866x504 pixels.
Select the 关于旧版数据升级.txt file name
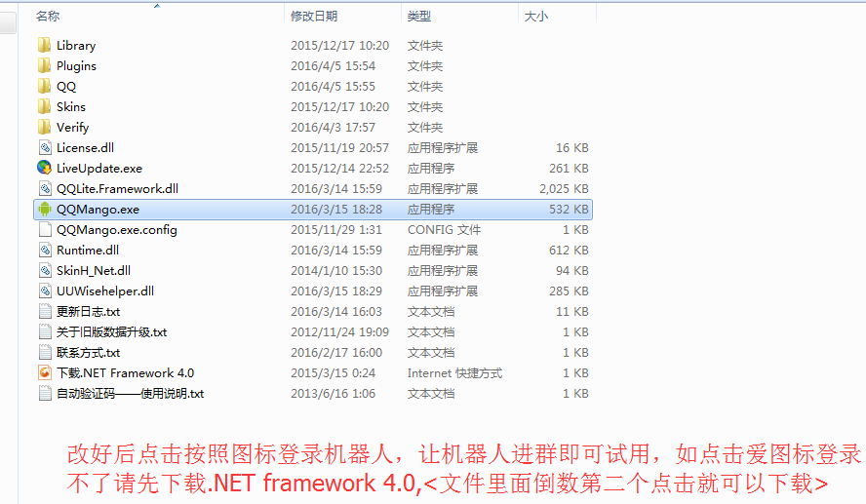point(111,331)
